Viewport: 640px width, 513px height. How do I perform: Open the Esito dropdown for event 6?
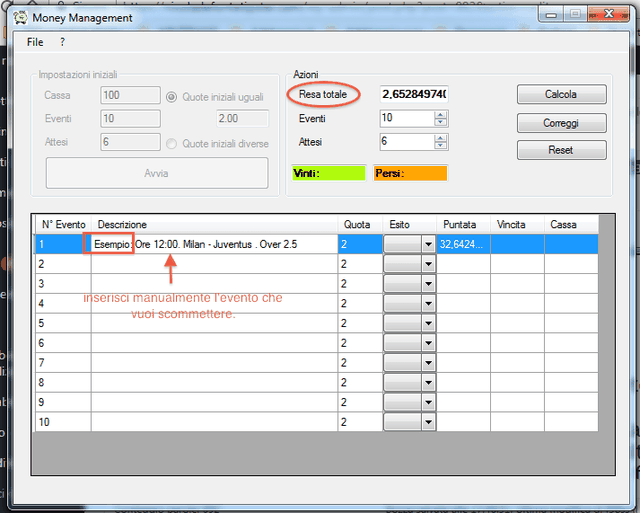pyautogui.click(x=428, y=343)
